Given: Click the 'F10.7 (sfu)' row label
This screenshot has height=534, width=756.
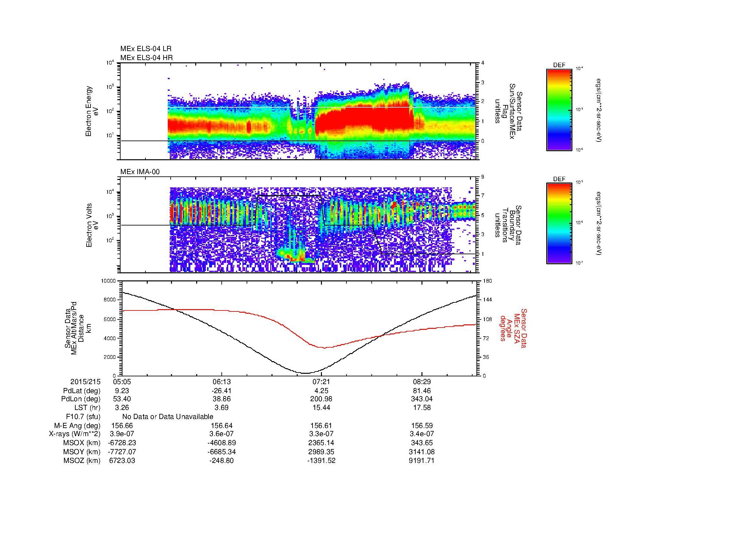Looking at the screenshot, I should click(x=83, y=417).
